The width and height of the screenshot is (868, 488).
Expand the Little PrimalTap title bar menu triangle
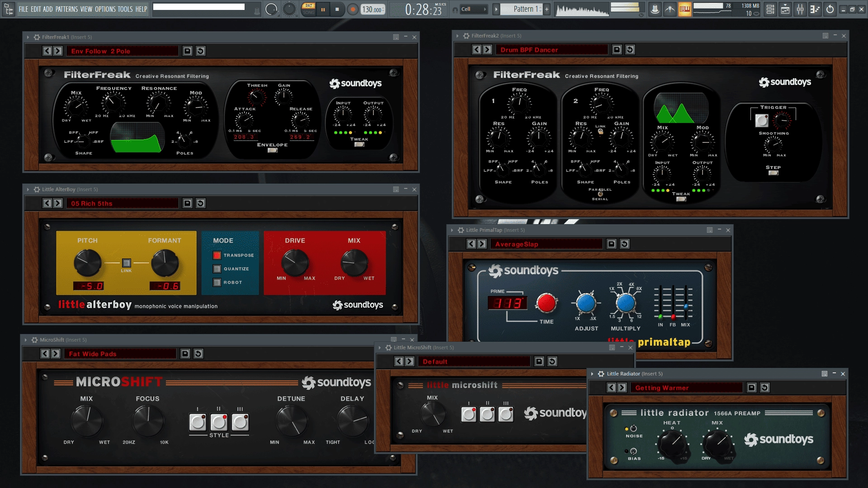[452, 230]
